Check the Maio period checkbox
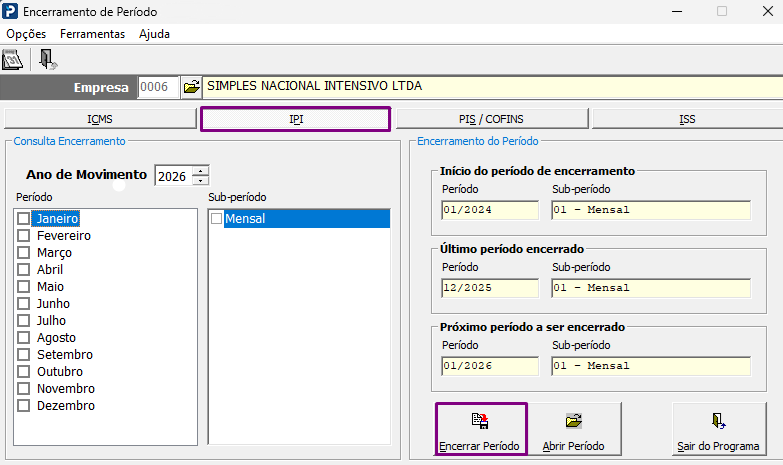Viewport: 783px width, 465px height. pyautogui.click(x=23, y=286)
